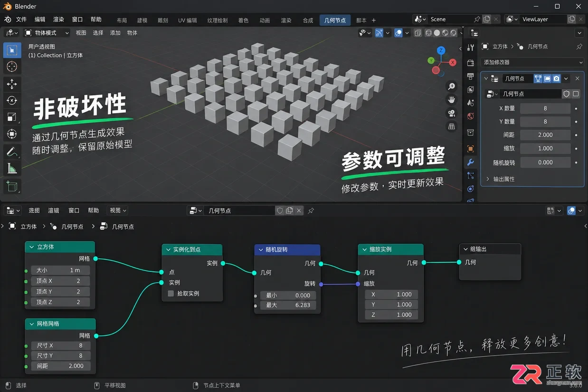
Task: Click the X 数量 value field
Action: click(x=545, y=108)
